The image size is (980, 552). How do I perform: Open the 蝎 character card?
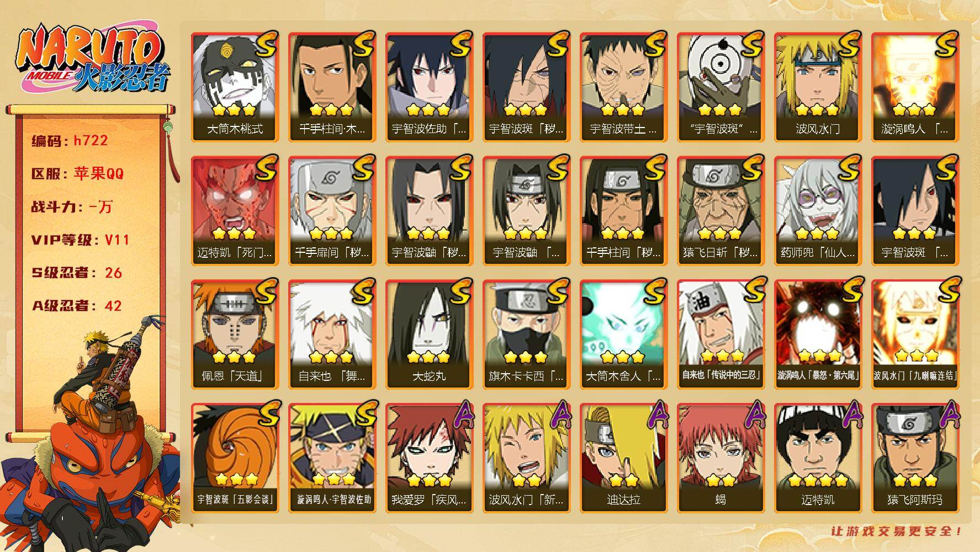[721, 458]
